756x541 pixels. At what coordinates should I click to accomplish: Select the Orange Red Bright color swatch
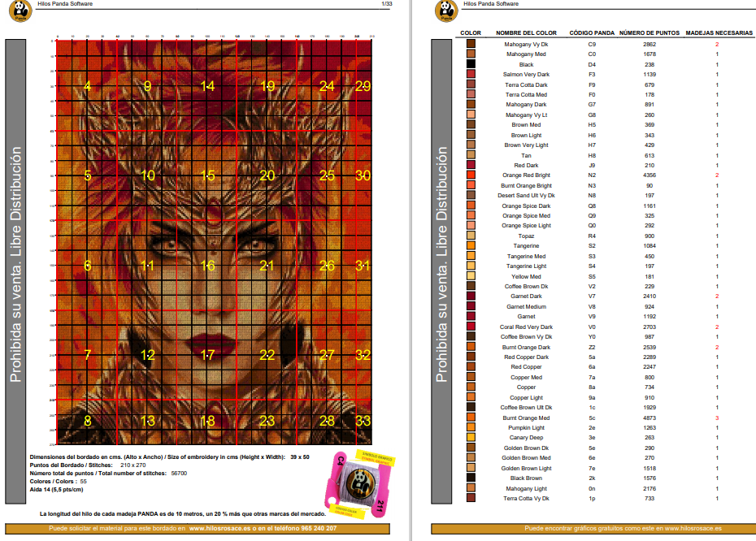[471, 175]
